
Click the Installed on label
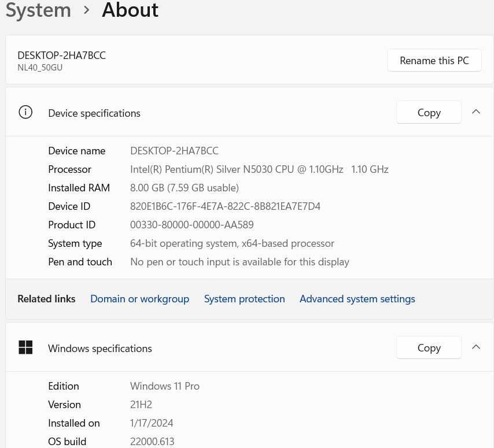click(x=74, y=423)
